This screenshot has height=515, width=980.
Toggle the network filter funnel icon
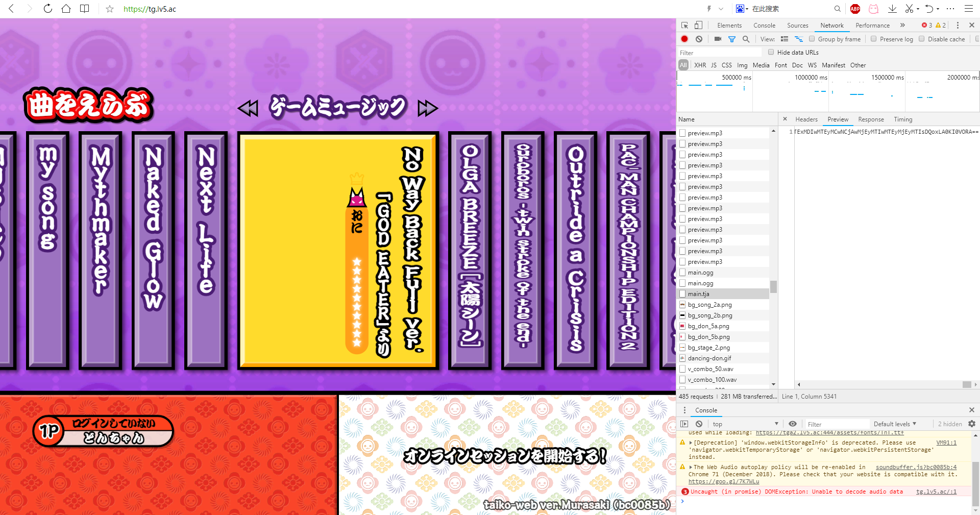click(732, 39)
